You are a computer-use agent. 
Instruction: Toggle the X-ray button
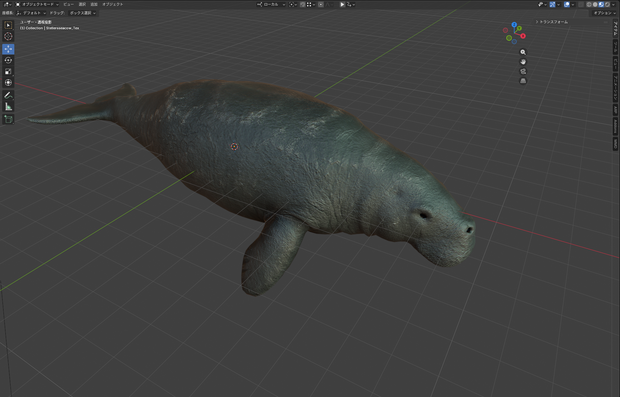(581, 4)
